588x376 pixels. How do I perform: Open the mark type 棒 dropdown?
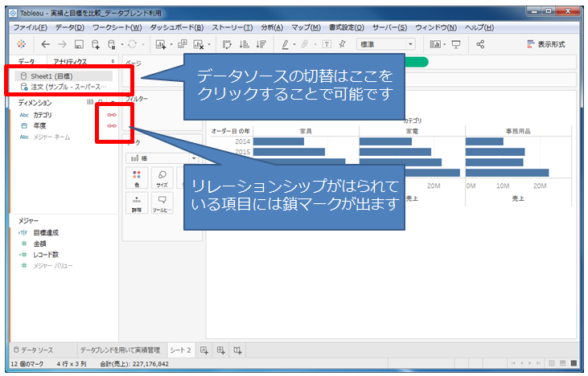coord(161,158)
